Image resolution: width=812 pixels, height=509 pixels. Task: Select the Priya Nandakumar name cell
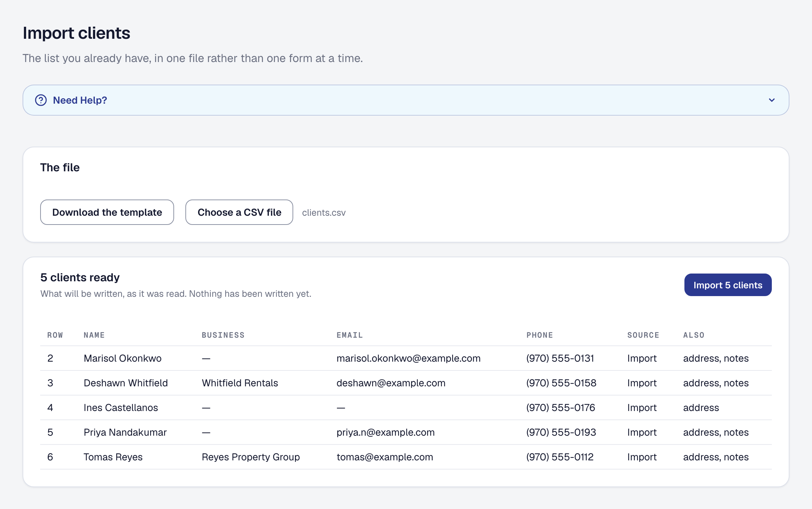(x=125, y=432)
